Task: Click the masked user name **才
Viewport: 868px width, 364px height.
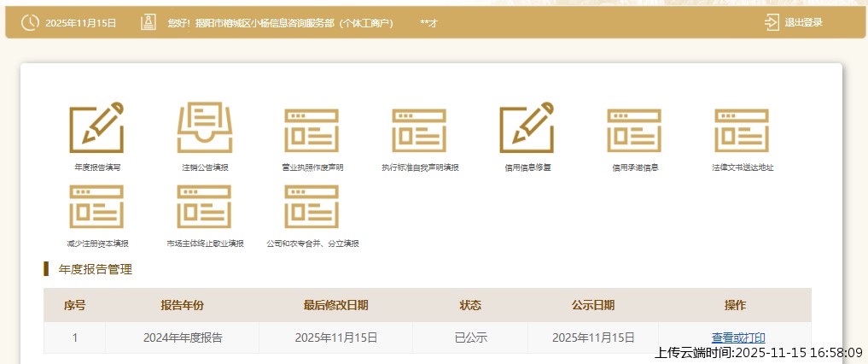Action: 429,23
